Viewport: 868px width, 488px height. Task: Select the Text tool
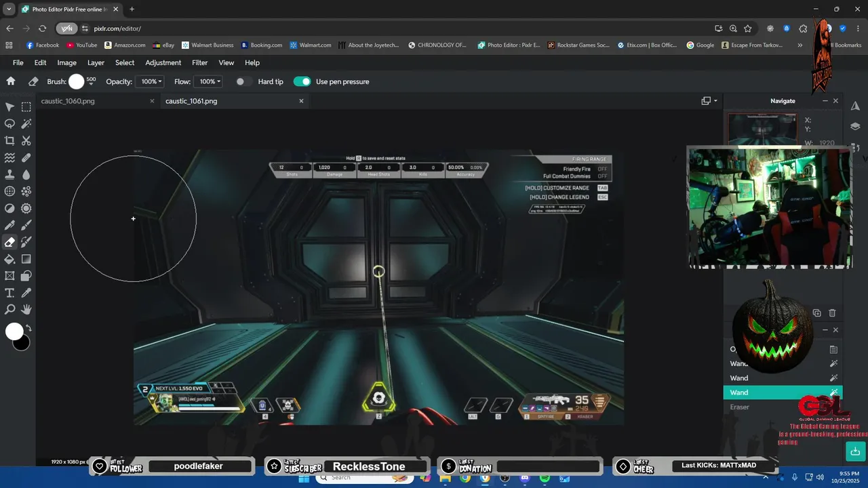coord(9,293)
